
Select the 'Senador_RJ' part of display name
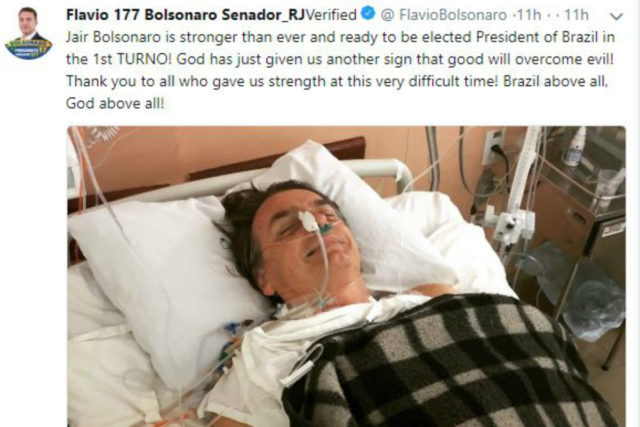click(264, 15)
